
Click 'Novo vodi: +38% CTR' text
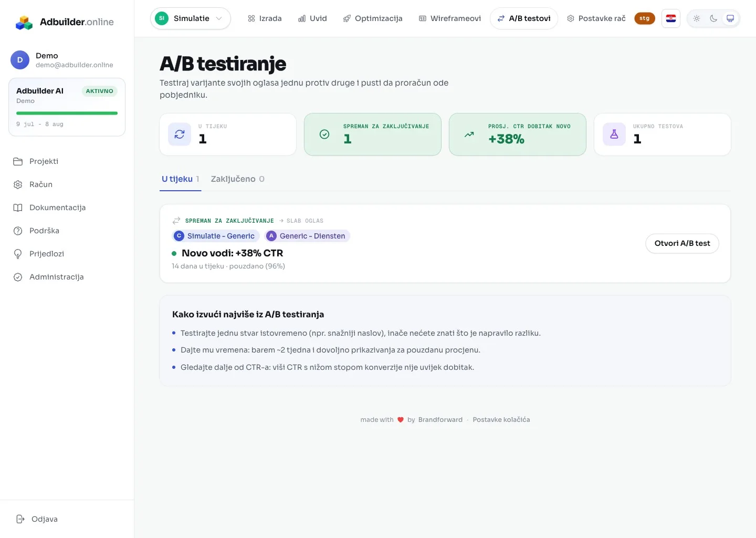tap(232, 253)
